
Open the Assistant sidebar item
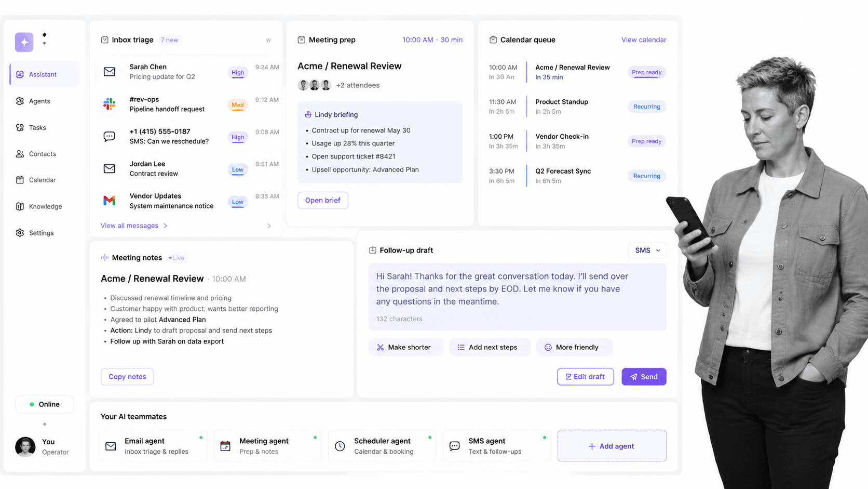coord(45,74)
